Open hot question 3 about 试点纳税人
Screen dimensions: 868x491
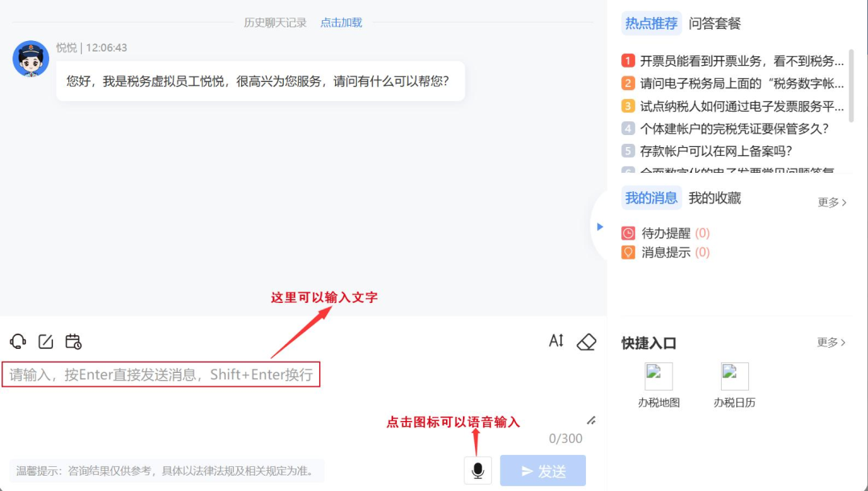point(732,106)
